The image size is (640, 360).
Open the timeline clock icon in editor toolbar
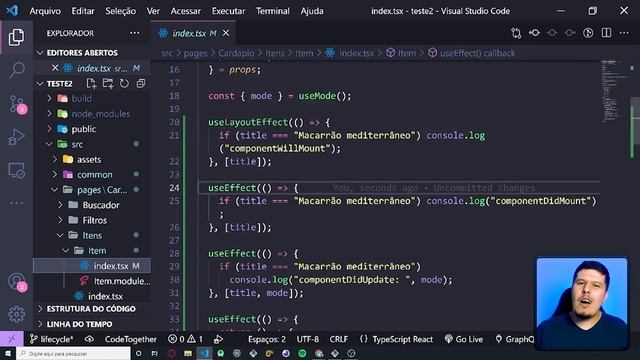coord(588,33)
